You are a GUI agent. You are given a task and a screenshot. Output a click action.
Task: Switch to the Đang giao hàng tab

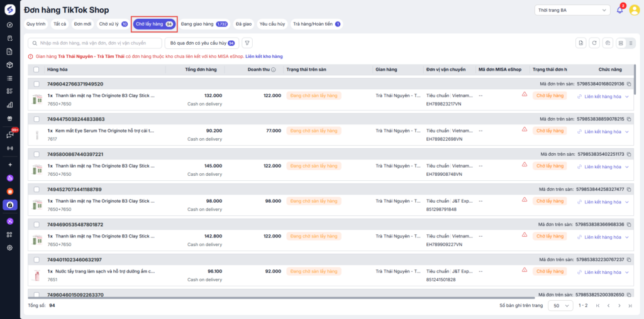pos(204,24)
